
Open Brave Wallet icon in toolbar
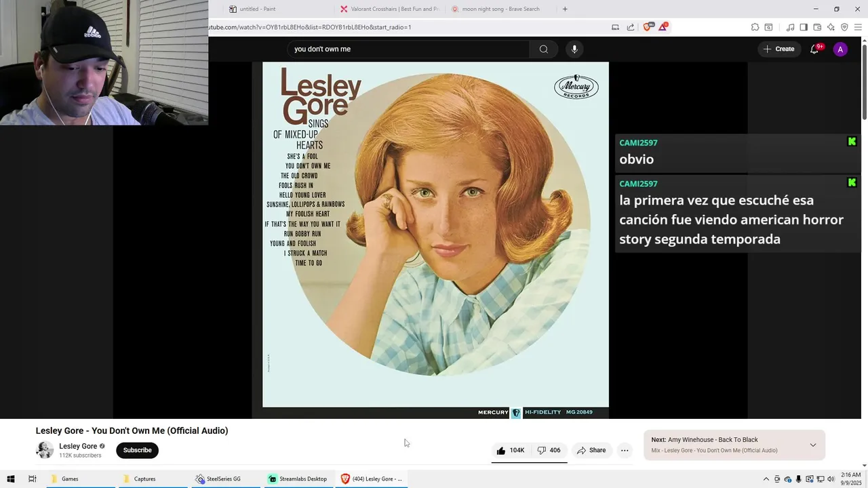[x=817, y=27]
